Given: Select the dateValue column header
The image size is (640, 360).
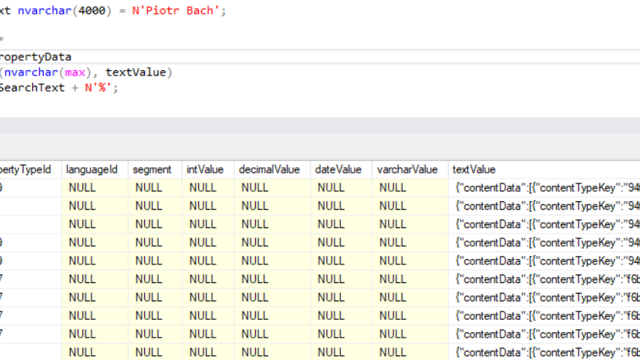Looking at the screenshot, I should coord(341,169).
